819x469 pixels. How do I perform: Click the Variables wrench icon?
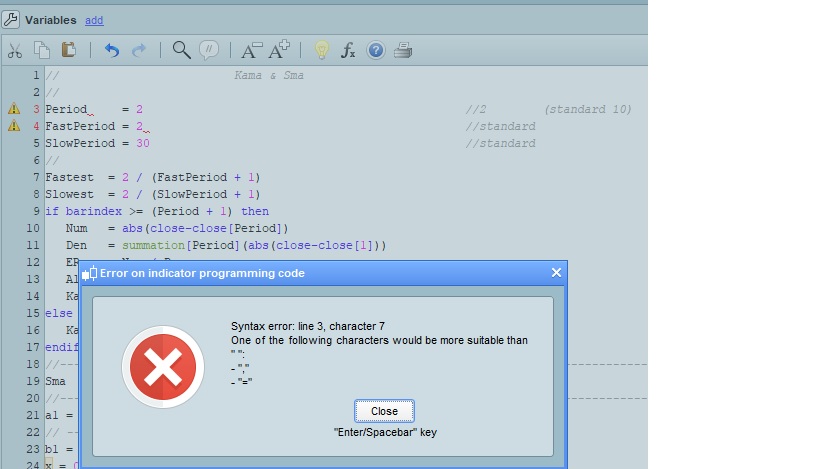(x=10, y=20)
